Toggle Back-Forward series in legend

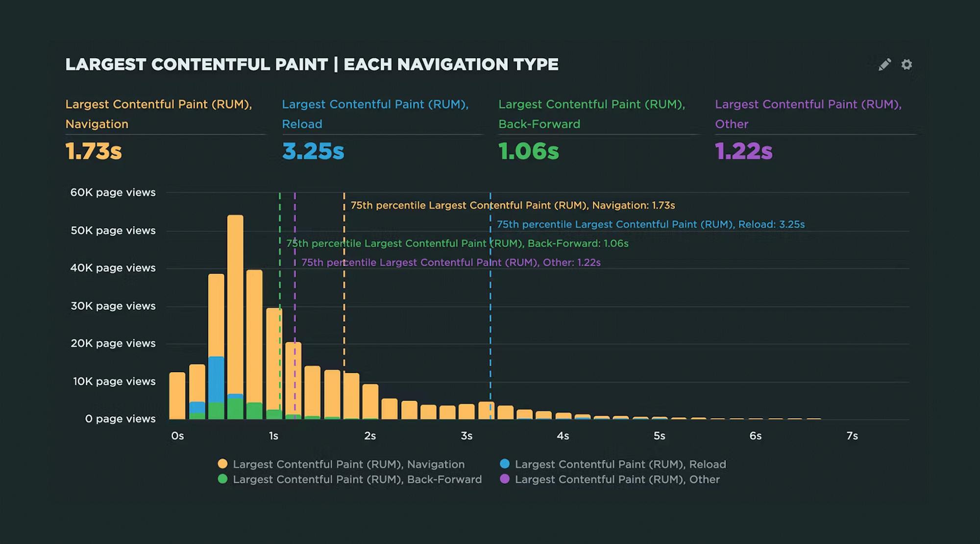coord(357,479)
